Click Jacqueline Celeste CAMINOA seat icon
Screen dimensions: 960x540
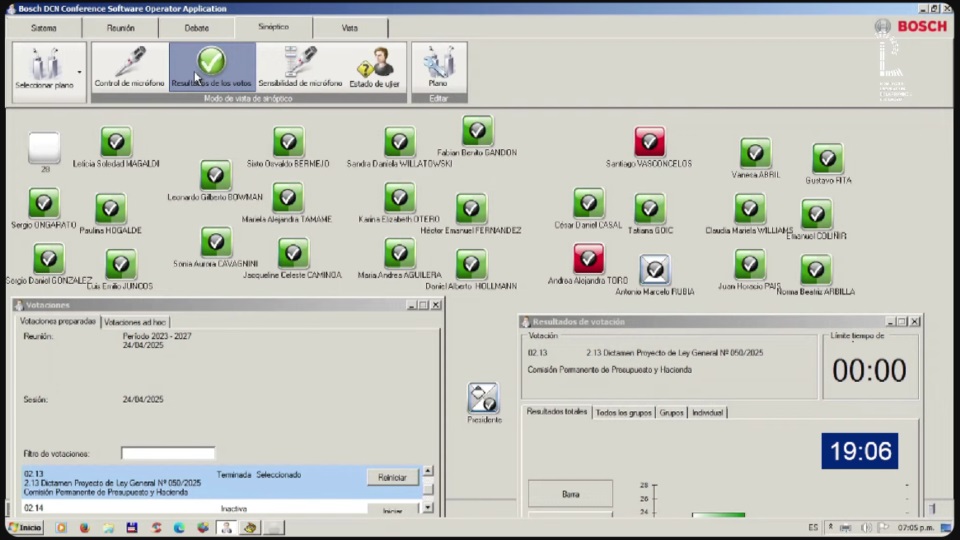[x=293, y=253]
